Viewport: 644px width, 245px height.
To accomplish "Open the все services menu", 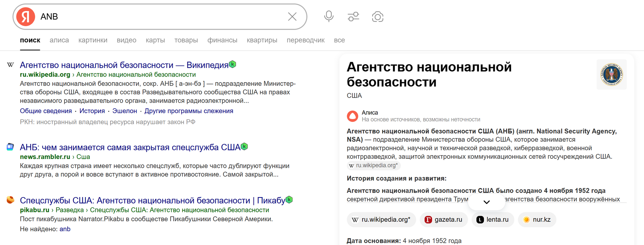I will pos(339,40).
